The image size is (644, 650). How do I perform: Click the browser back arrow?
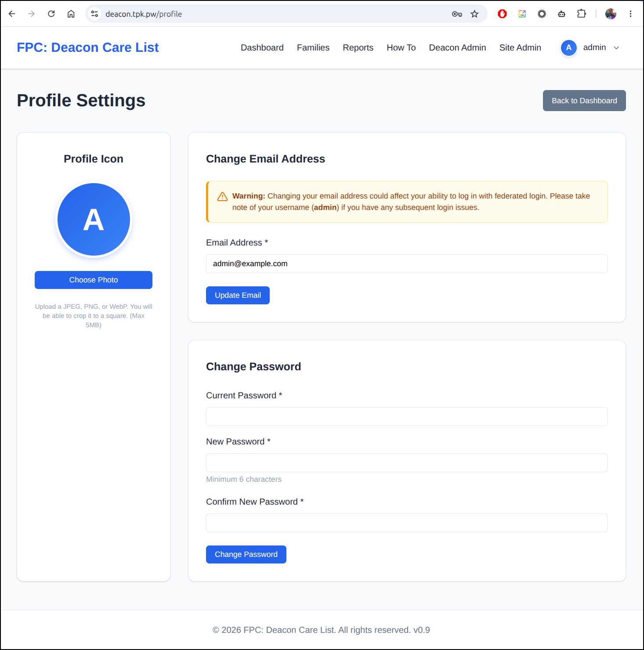coord(12,14)
